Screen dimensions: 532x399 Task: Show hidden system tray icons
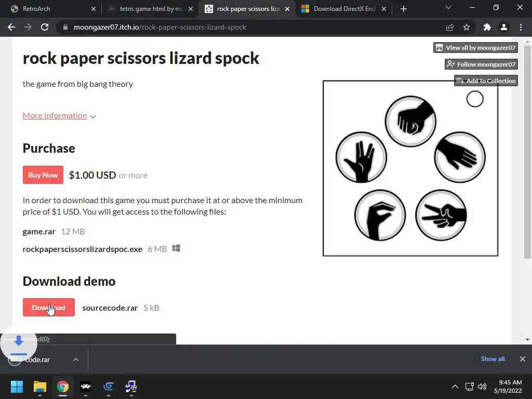455,387
